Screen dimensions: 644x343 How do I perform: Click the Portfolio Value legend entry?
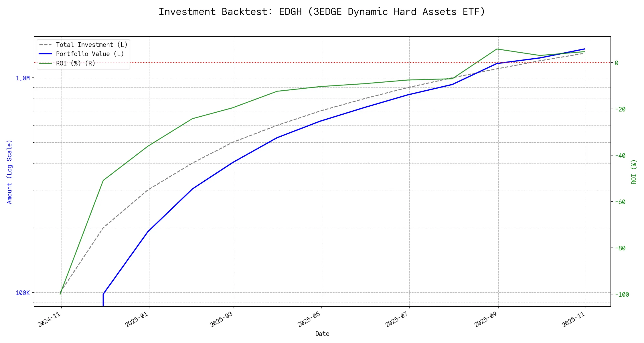[90, 54]
